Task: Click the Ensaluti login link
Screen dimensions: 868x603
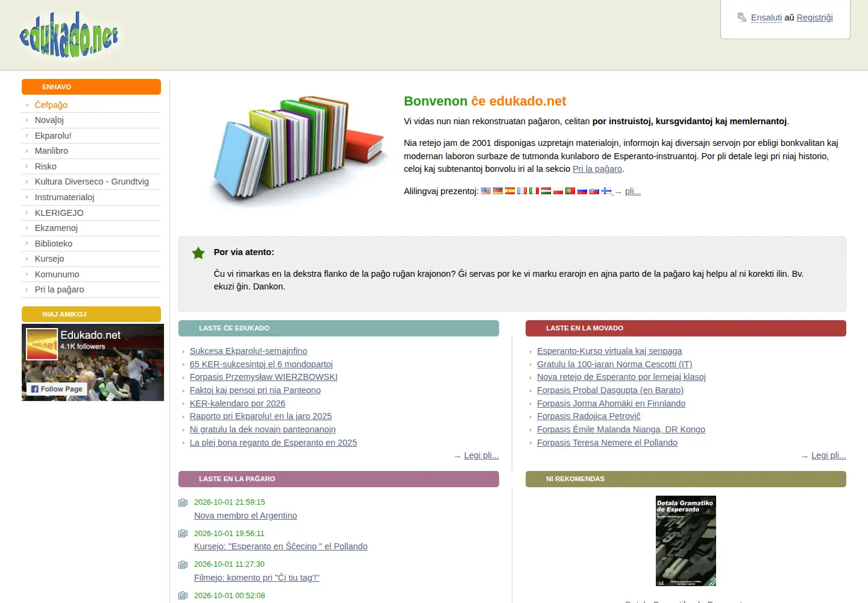Action: [766, 17]
